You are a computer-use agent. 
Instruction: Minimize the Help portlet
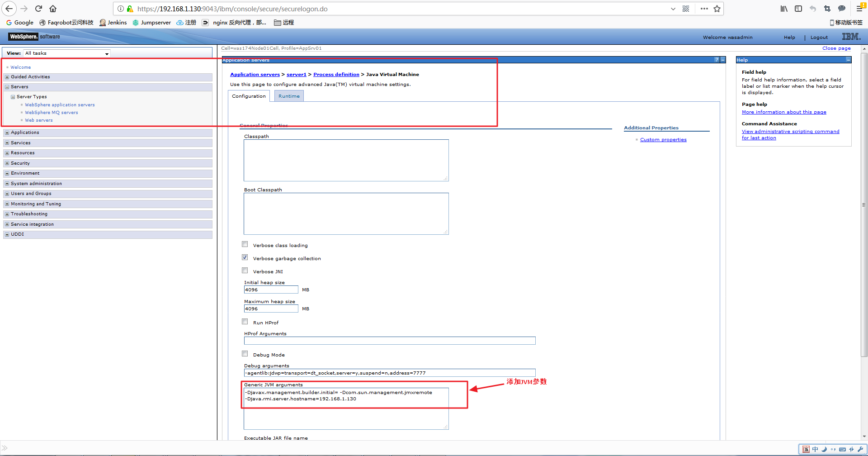[x=849, y=60]
